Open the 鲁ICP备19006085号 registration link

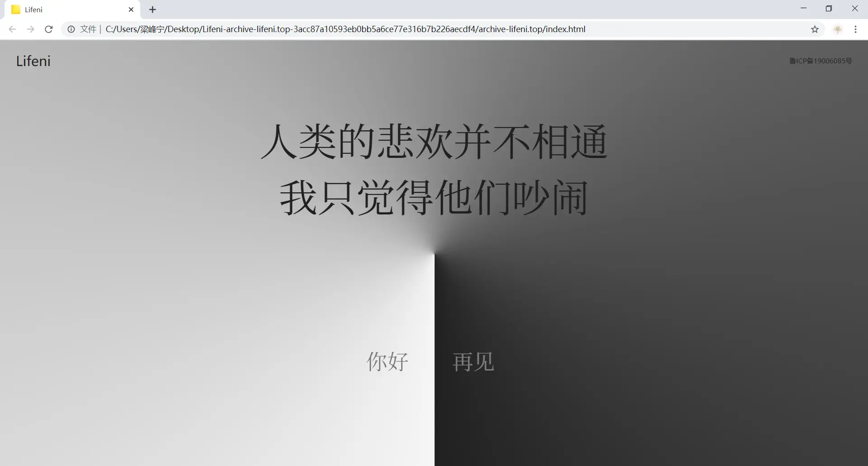(x=821, y=61)
